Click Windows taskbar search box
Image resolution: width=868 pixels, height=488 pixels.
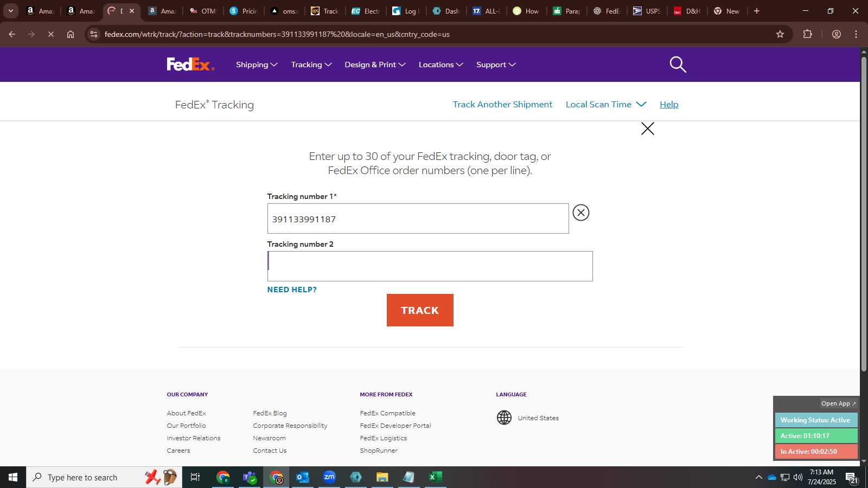(104, 477)
